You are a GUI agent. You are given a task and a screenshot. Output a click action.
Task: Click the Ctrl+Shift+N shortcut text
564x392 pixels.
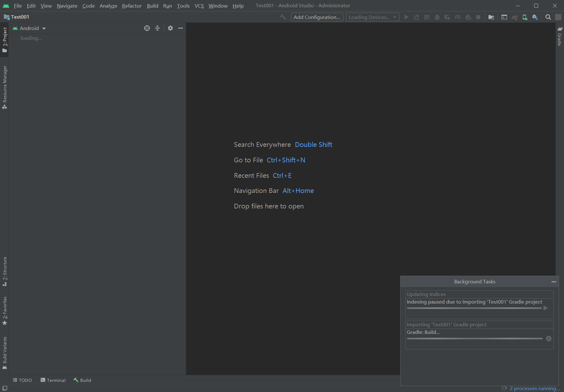point(286,160)
